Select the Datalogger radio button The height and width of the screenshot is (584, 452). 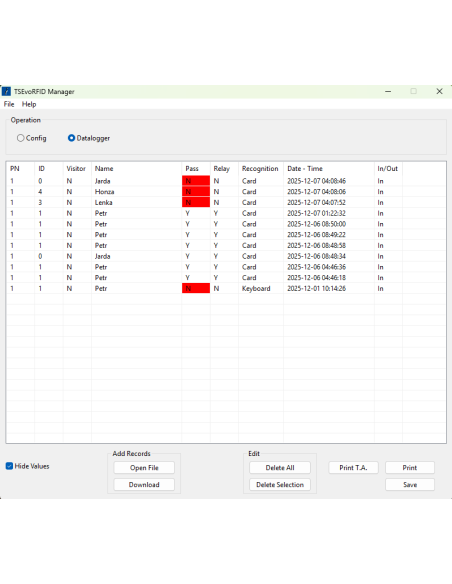tap(71, 138)
